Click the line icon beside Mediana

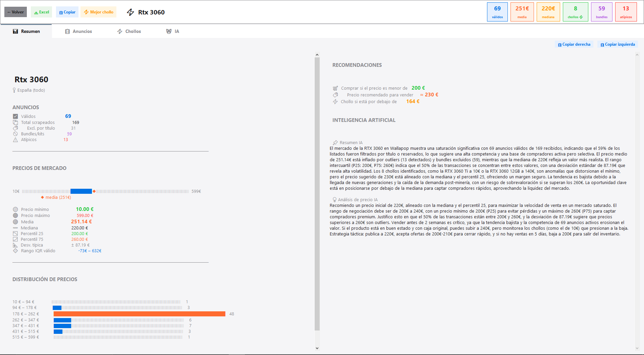[15, 228]
